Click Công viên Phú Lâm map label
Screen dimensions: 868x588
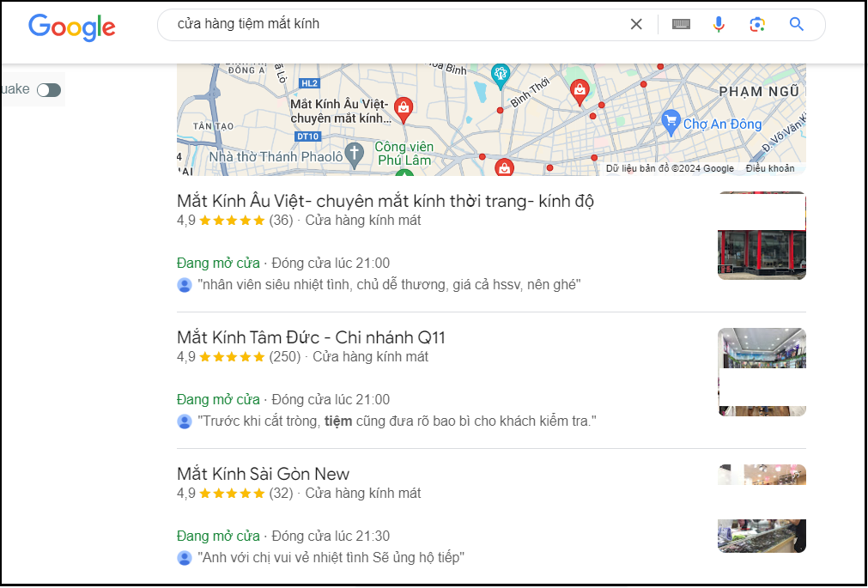[404, 154]
